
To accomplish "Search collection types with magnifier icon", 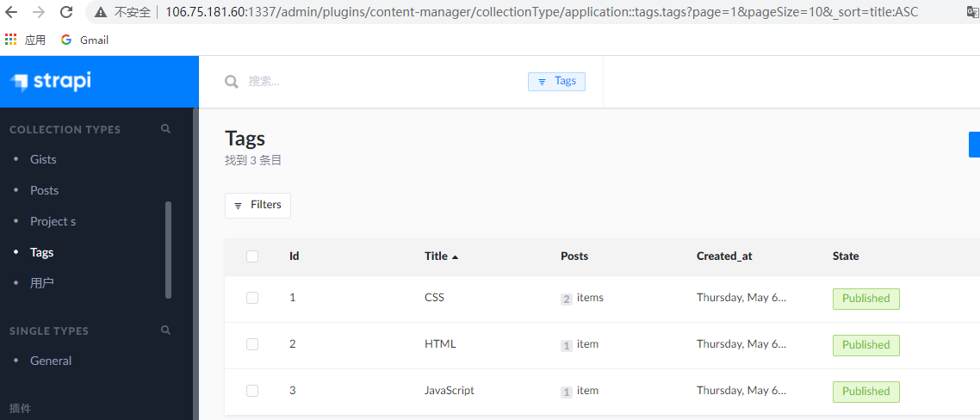I will pyautogui.click(x=165, y=129).
